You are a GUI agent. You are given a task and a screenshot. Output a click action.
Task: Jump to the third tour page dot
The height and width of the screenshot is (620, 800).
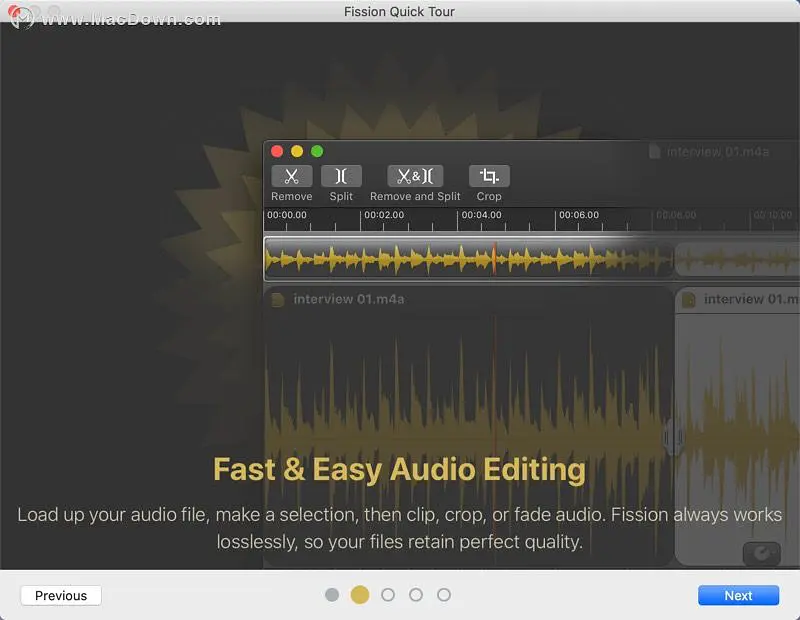click(x=388, y=594)
